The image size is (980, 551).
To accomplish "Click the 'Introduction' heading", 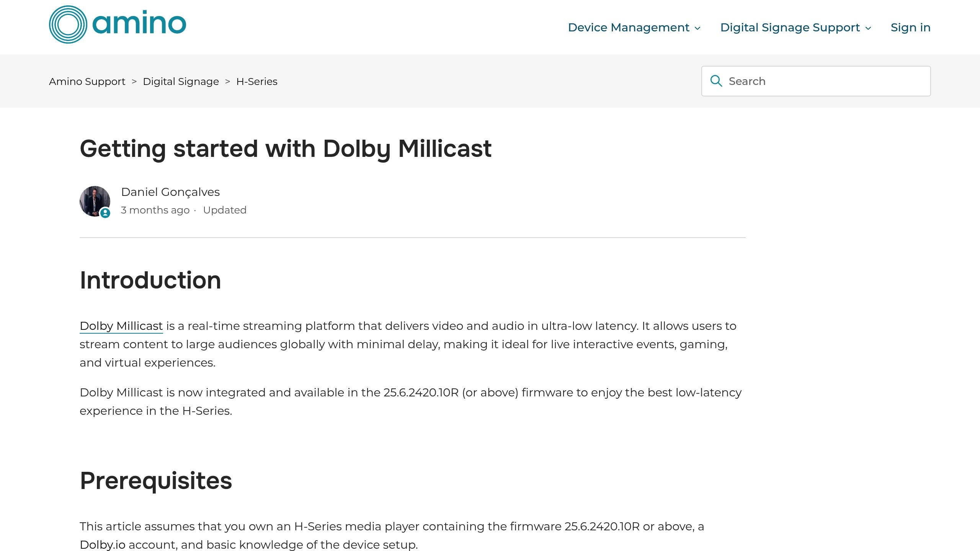I will (150, 280).
